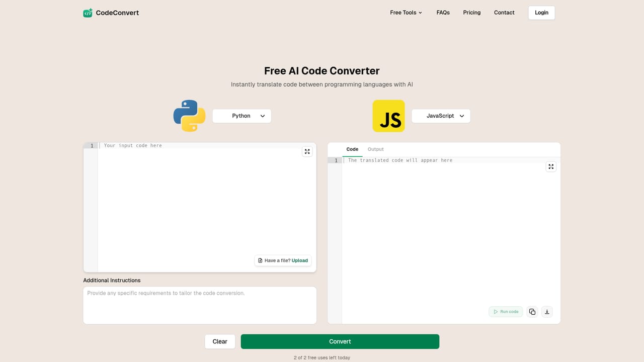This screenshot has width=644, height=362.
Task: Click the Python logo image
Action: coord(190,116)
